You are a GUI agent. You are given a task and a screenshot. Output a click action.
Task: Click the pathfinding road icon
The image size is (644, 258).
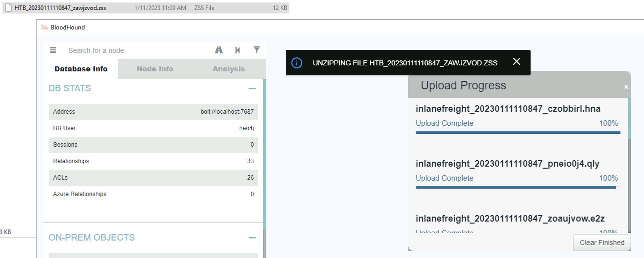tap(218, 50)
